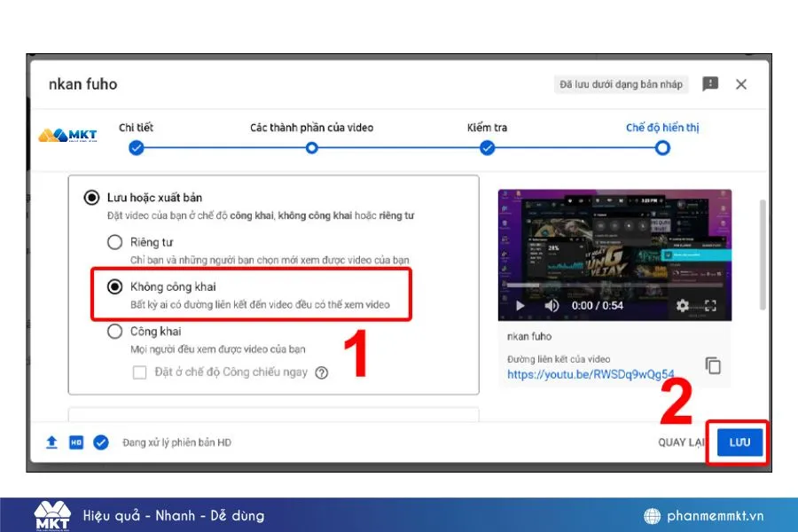Click the MKT logo in dialog corner
Screen dimensions: 798x532
pyautogui.click(x=68, y=133)
